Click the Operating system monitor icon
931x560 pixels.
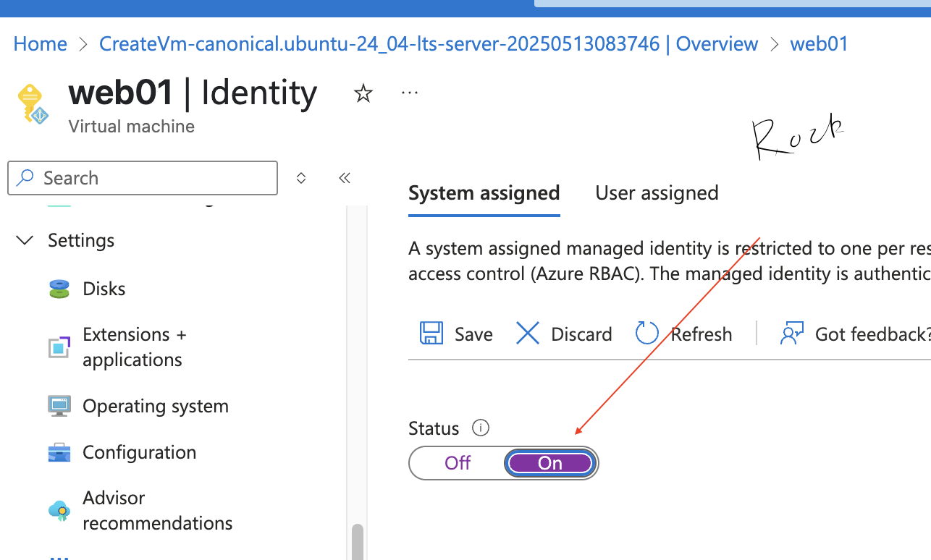59,406
